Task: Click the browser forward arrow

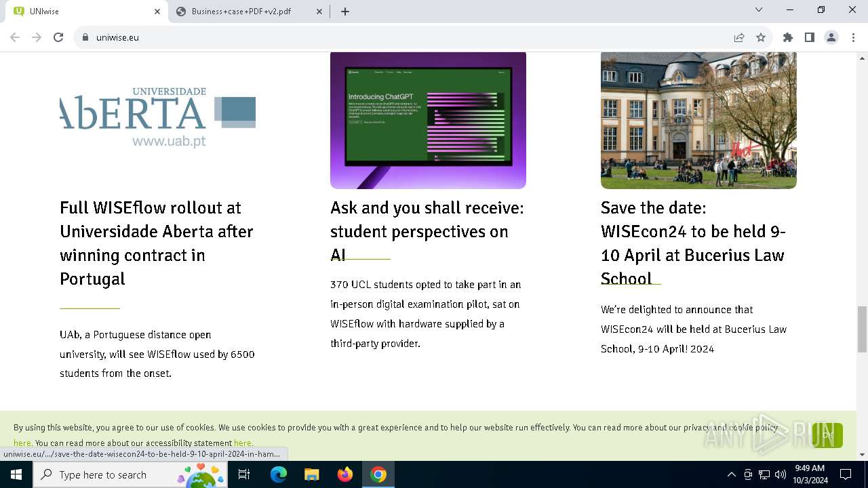Action: 37,37
